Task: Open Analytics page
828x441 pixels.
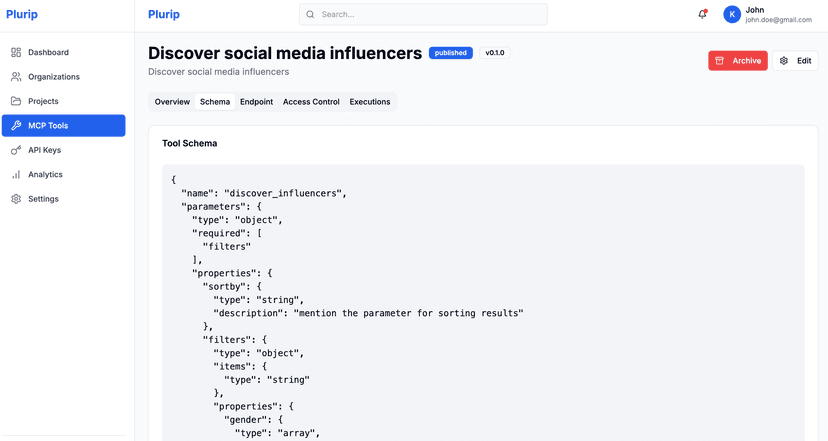Action: pos(63,174)
